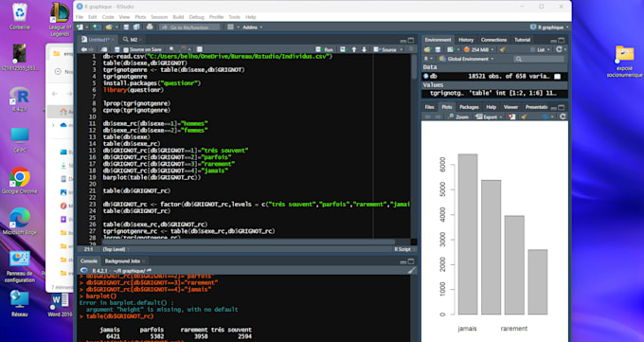This screenshot has width=644, height=342.
Task: Click the find/replace magnifier icon
Action: (171, 49)
